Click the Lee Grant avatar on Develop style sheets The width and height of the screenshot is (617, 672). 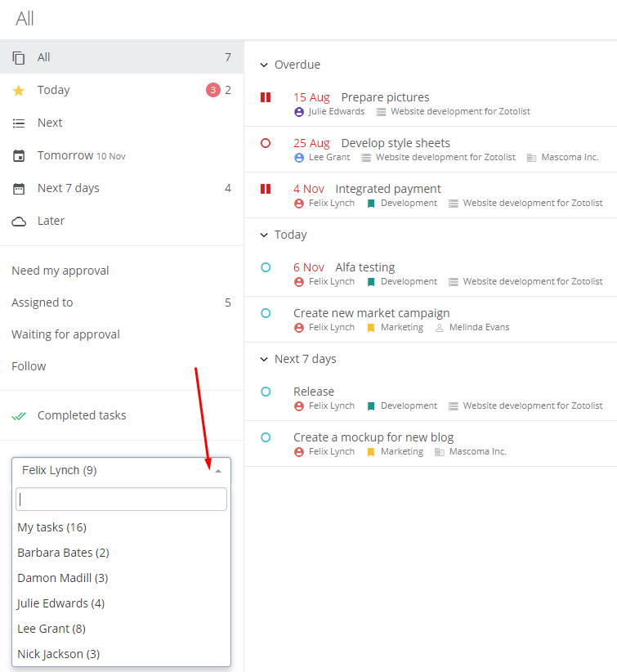(x=299, y=158)
